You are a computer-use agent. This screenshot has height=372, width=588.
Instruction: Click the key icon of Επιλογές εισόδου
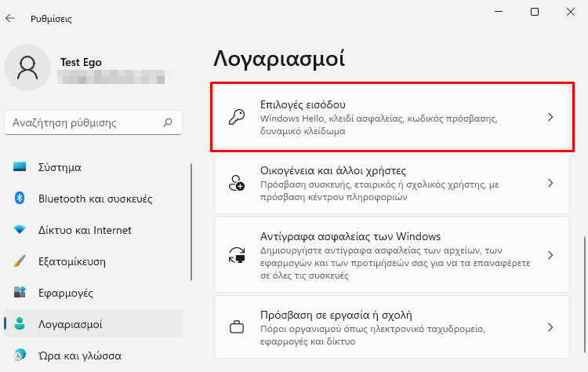click(237, 117)
